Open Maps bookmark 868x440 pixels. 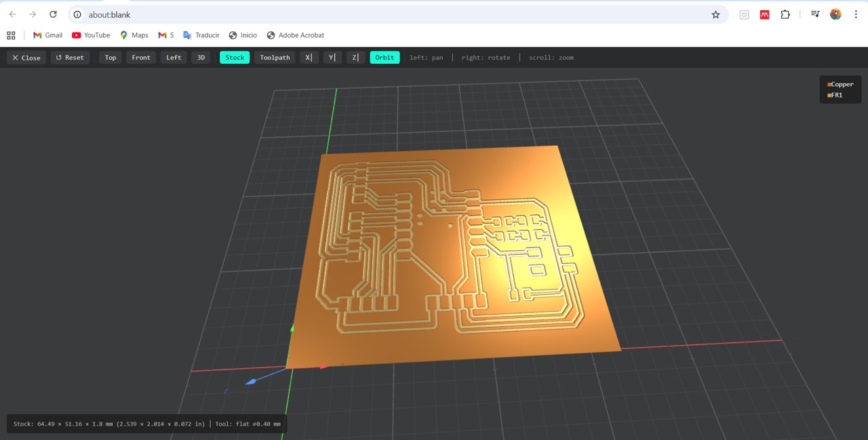click(134, 35)
